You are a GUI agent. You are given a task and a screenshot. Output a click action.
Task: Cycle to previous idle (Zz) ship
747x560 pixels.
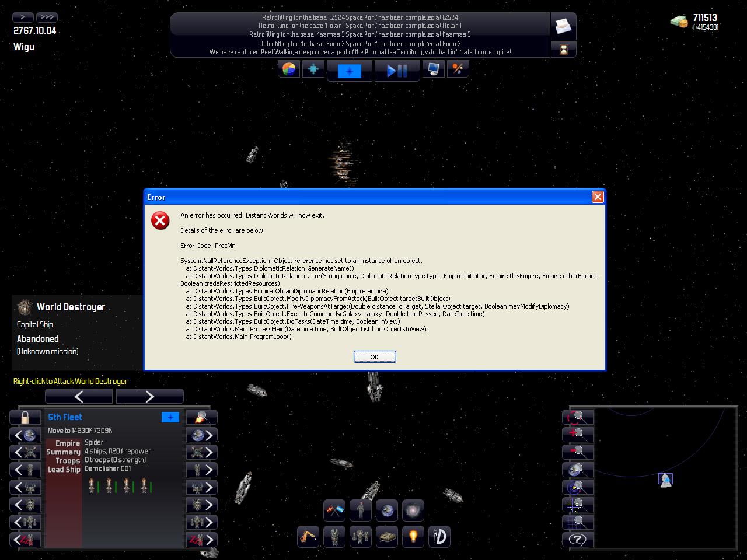[x=25, y=540]
